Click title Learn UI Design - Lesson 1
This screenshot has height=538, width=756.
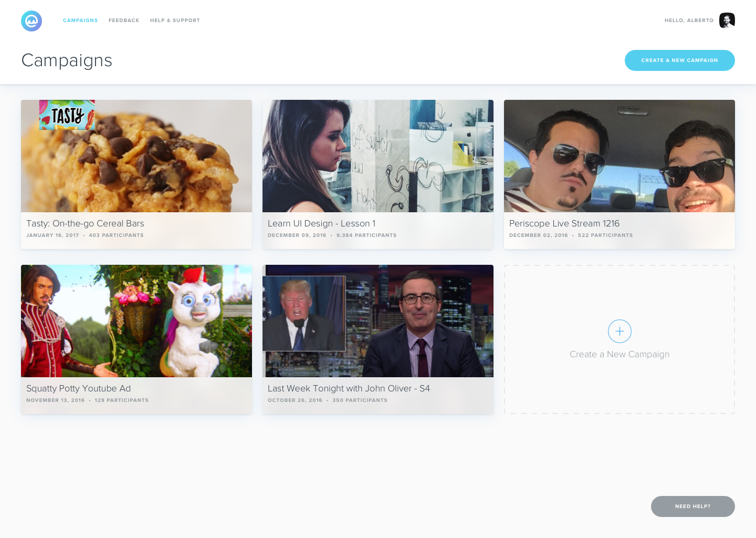321,224
